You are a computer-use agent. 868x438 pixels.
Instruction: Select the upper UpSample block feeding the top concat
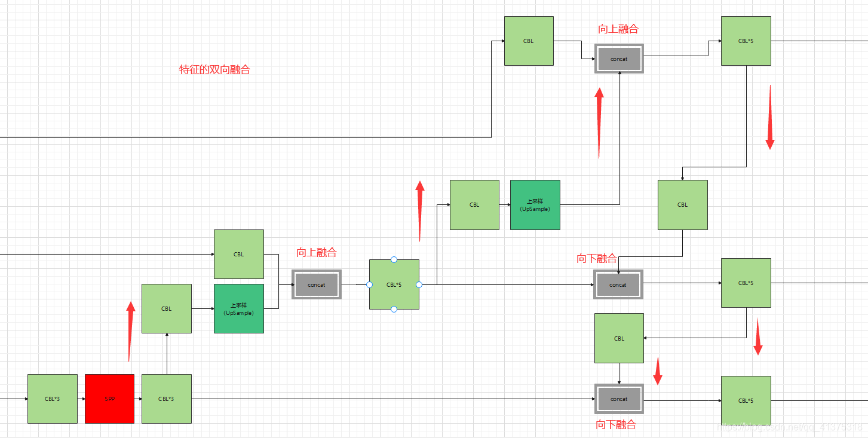535,204
